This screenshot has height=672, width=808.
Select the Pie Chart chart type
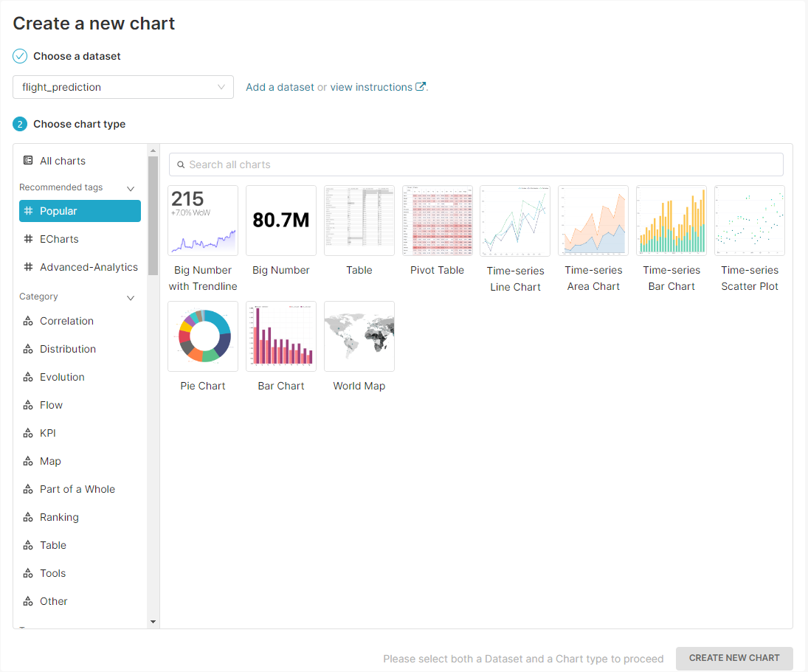pyautogui.click(x=203, y=336)
